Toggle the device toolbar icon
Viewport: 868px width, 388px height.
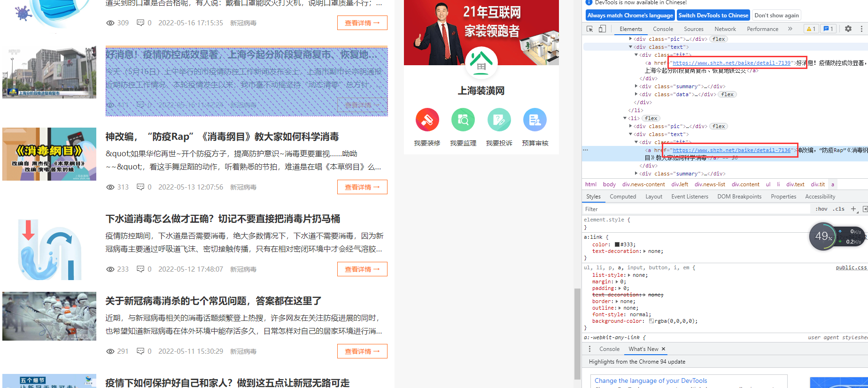pos(602,29)
